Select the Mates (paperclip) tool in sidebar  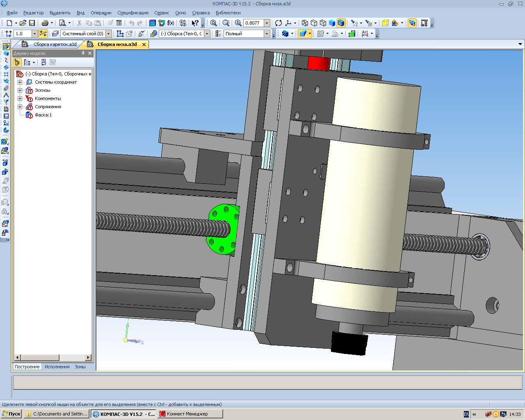pos(6,88)
